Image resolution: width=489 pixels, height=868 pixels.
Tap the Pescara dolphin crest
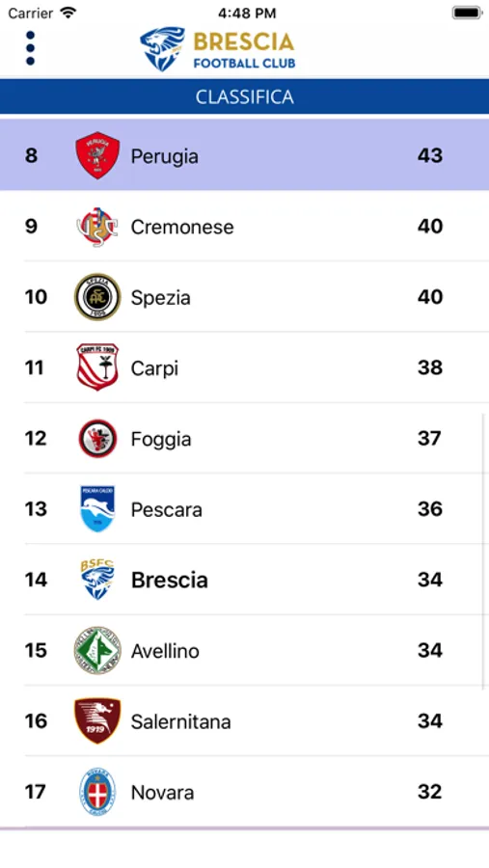[x=97, y=508]
